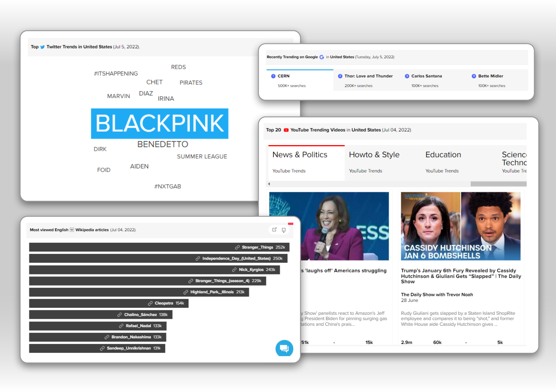
Task: Open the Howto & Style YouTube tab
Action: tap(383, 163)
